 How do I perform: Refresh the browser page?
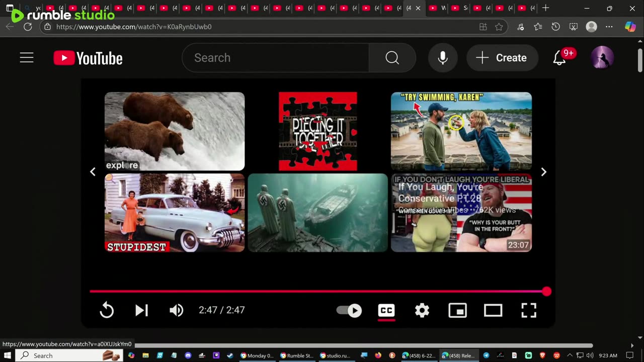click(28, 27)
